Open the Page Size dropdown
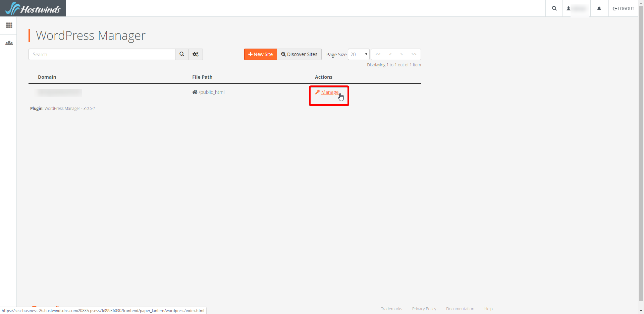The width and height of the screenshot is (644, 314). point(359,54)
